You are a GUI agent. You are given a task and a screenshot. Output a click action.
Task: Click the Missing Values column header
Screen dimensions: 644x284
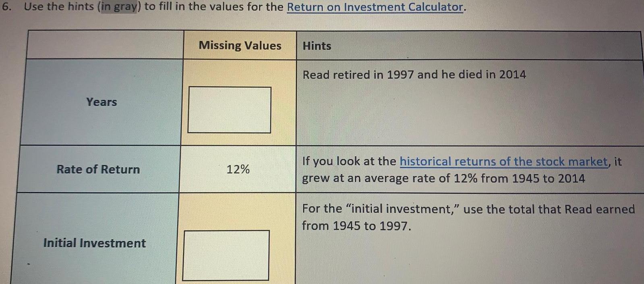tap(240, 46)
